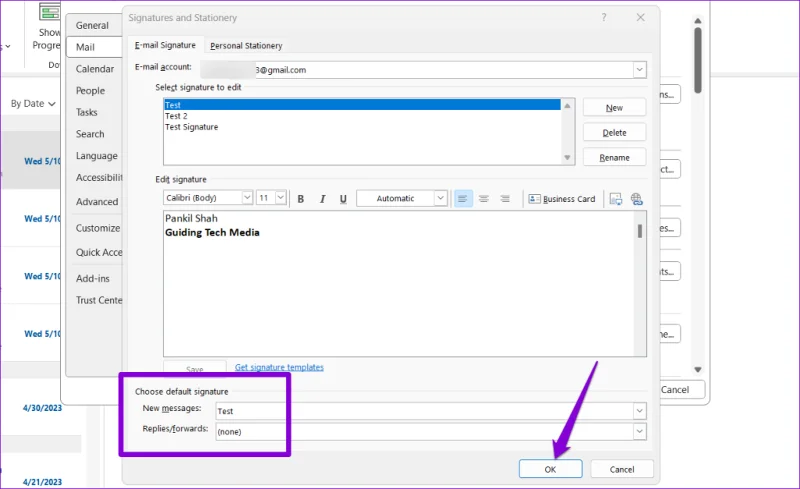Expand the E-mail account dropdown

639,70
